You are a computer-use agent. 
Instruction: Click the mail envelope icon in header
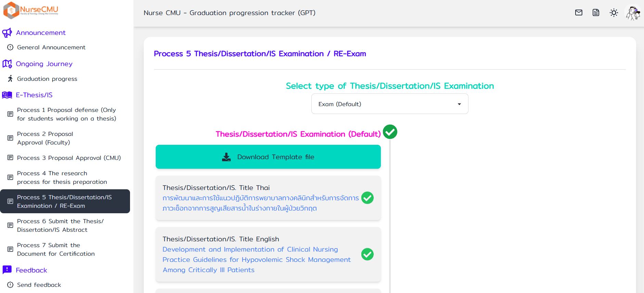579,13
